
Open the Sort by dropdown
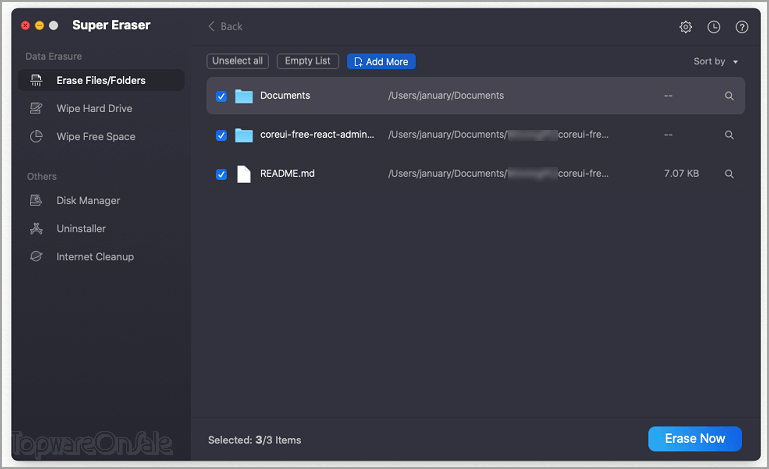coord(716,61)
